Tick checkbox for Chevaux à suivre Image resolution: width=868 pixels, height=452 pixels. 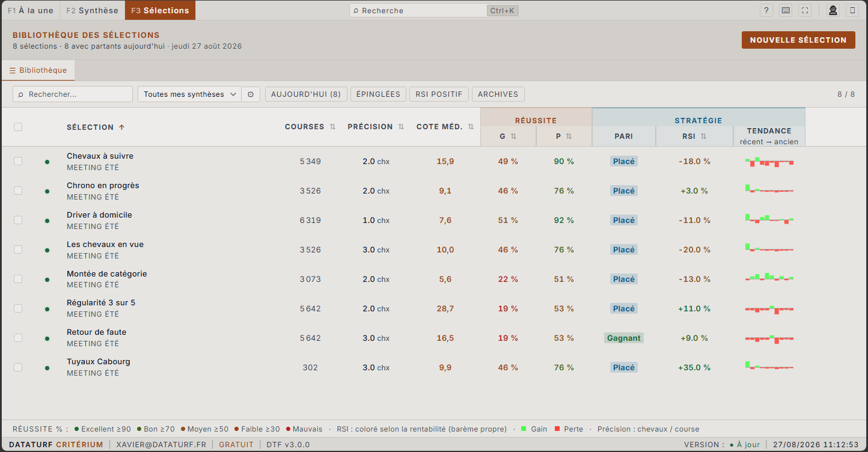coord(18,161)
